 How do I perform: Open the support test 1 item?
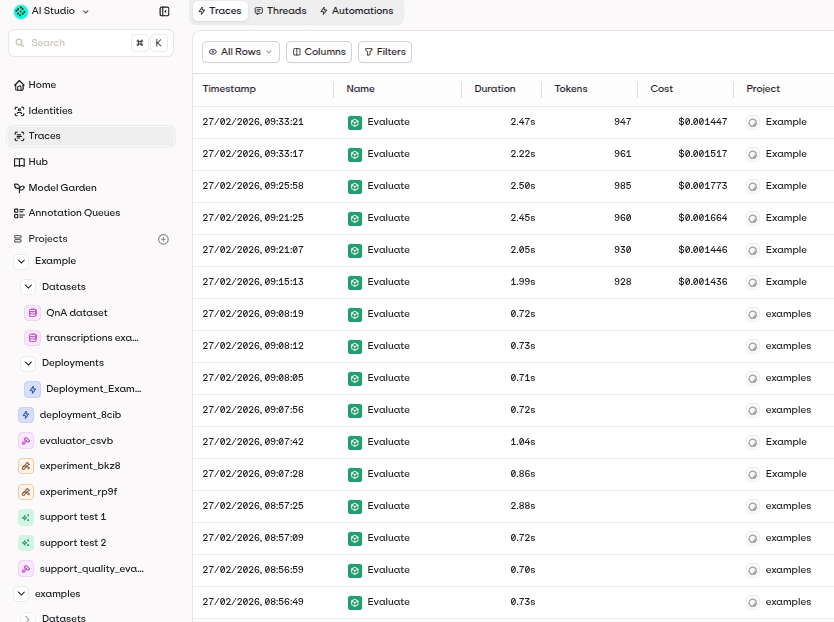pyautogui.click(x=72, y=517)
